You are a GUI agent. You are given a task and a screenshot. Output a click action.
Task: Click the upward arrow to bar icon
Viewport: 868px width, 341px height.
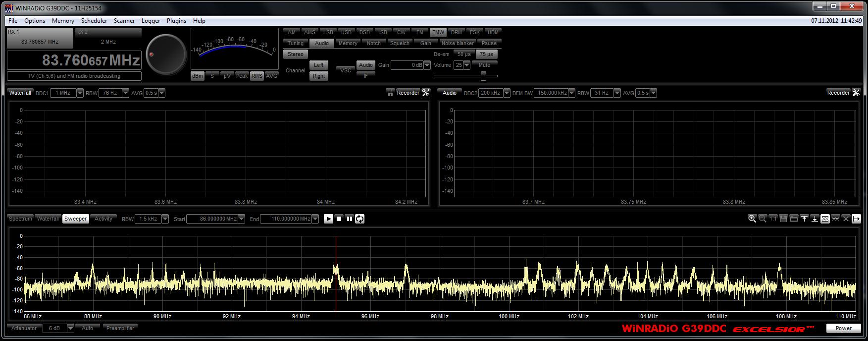tap(804, 219)
